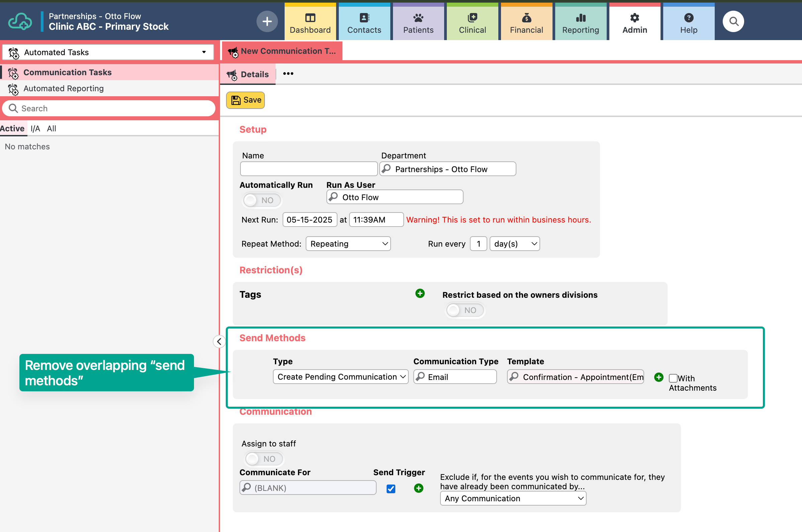Open the Automated Tasks dropdown

(x=108, y=52)
